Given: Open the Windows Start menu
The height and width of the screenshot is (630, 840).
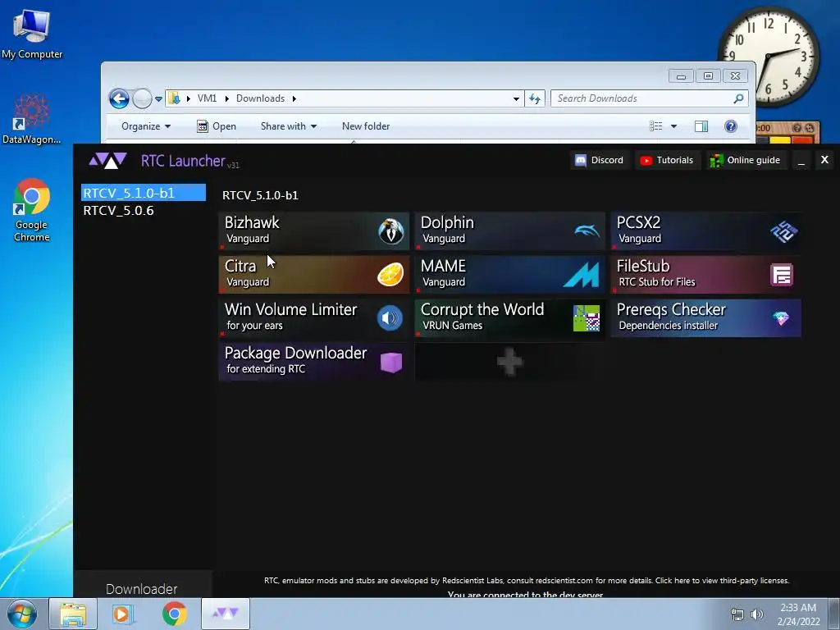Looking at the screenshot, I should (x=22, y=614).
